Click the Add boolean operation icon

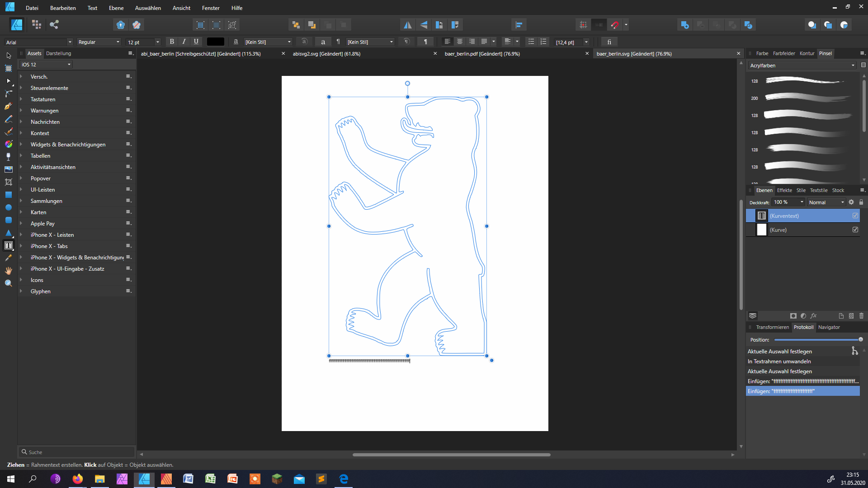[684, 25]
